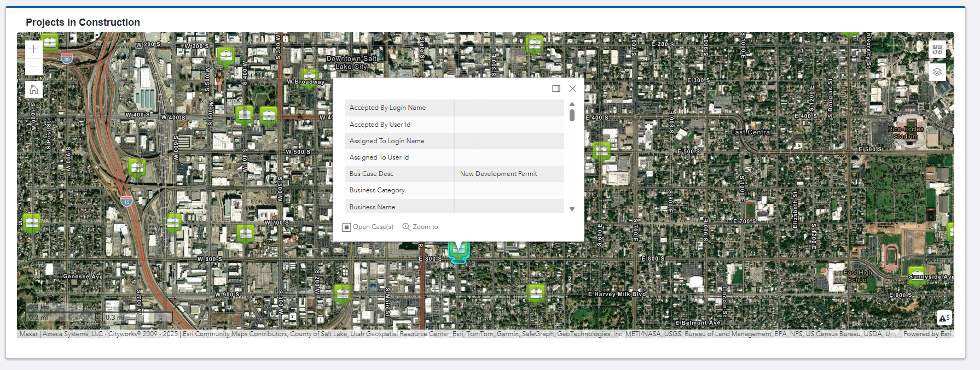Click the map zoom in plus button
Image resolution: width=980 pixels, height=370 pixels.
34,49
